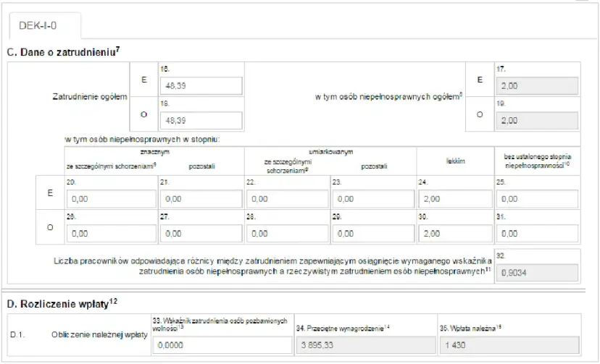The height and width of the screenshot is (364, 600).
Task: Click field 30 'lekkim' row O
Action: point(459,234)
